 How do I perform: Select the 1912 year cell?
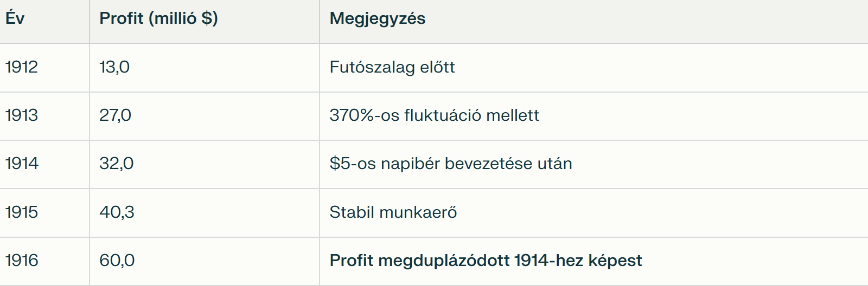pos(22,67)
